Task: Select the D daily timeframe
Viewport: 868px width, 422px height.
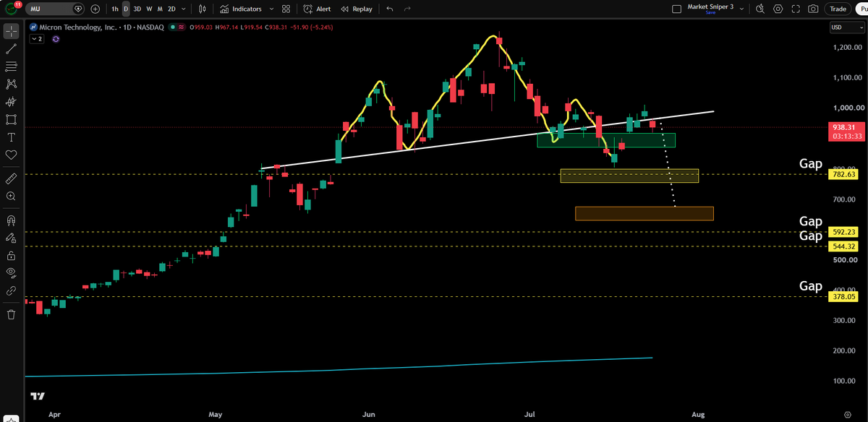Action: click(x=126, y=9)
